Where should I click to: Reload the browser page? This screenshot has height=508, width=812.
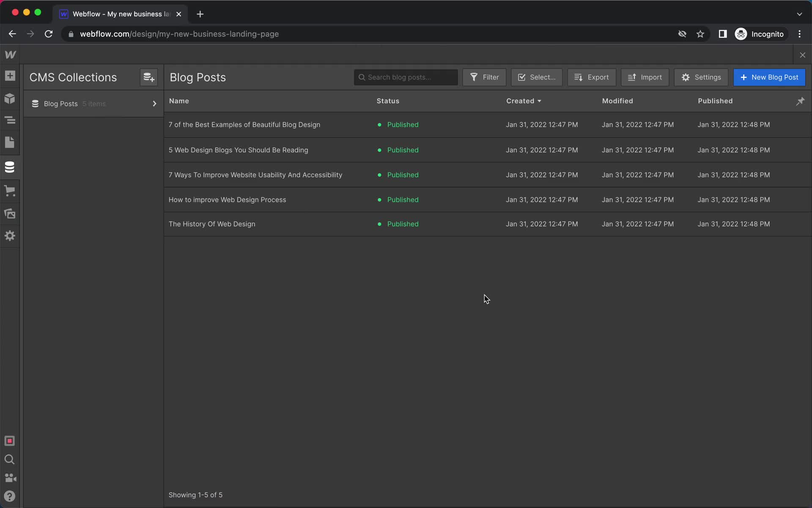pyautogui.click(x=49, y=34)
